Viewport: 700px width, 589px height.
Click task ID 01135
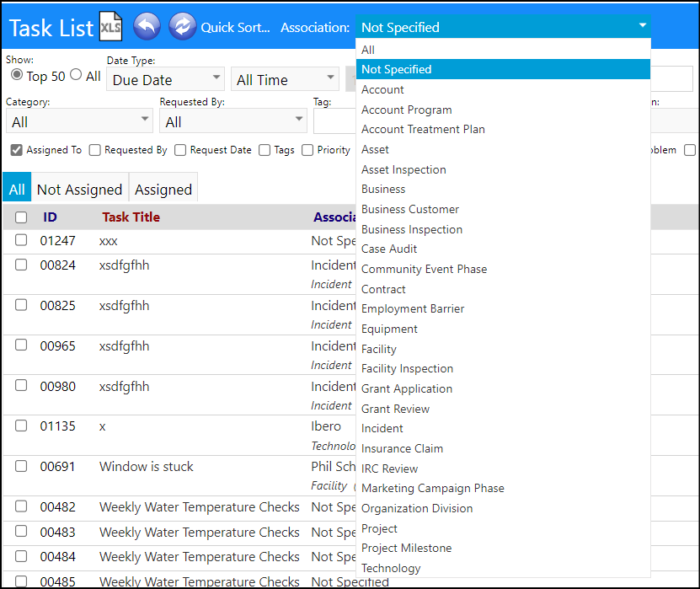pos(57,426)
